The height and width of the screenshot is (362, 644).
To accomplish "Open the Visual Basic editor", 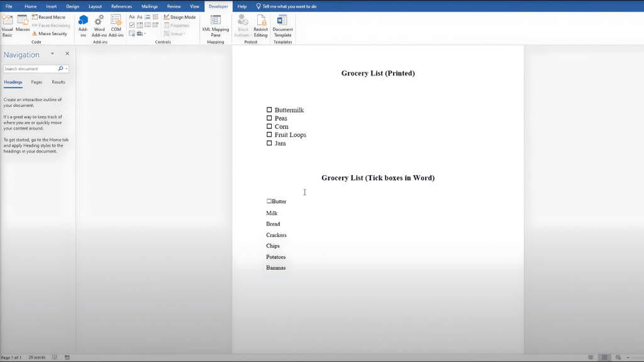I will [7, 24].
